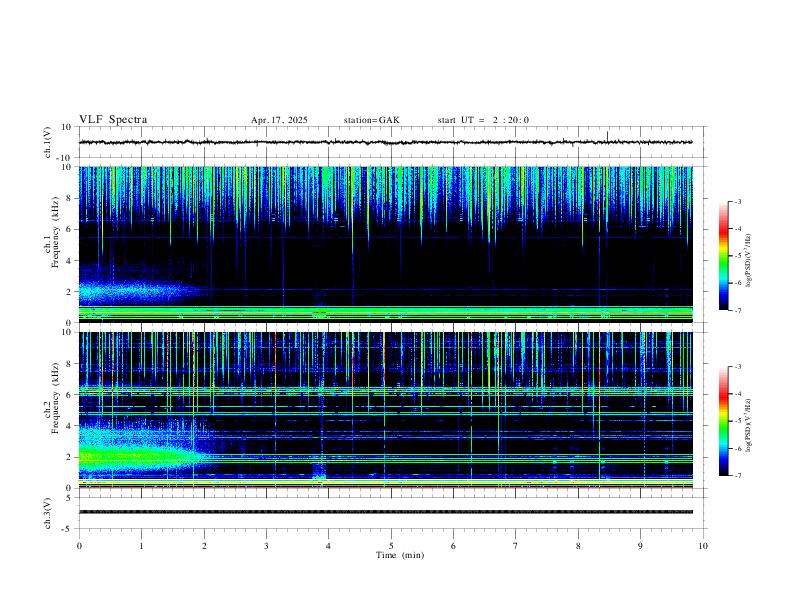Click the time axis tick label "4"

tap(329, 546)
